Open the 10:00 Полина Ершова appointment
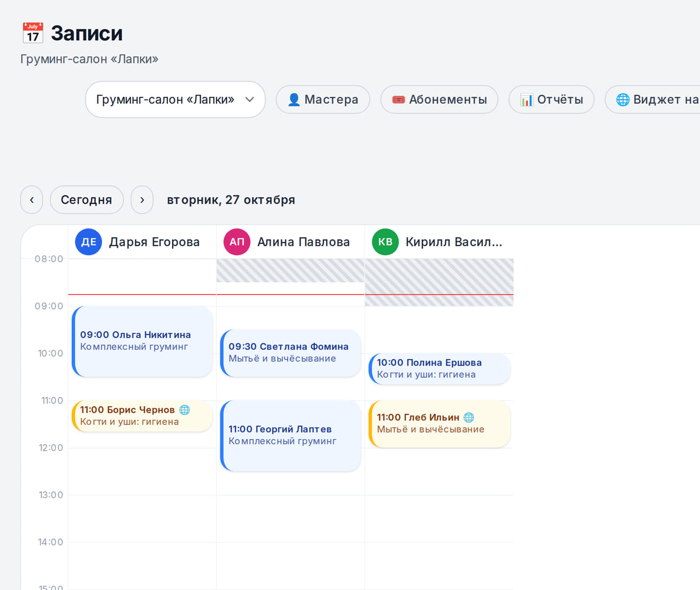This screenshot has width=700, height=590. (x=439, y=369)
